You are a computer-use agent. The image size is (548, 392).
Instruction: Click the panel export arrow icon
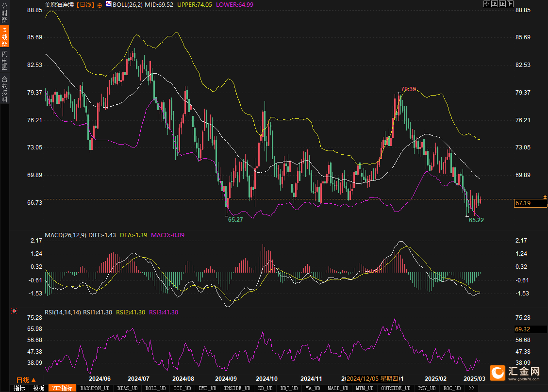(x=510, y=4)
